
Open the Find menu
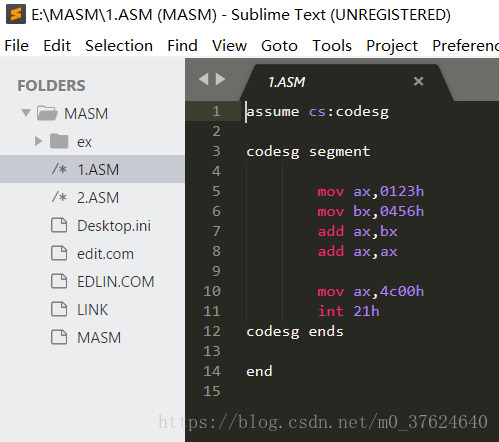(x=182, y=46)
